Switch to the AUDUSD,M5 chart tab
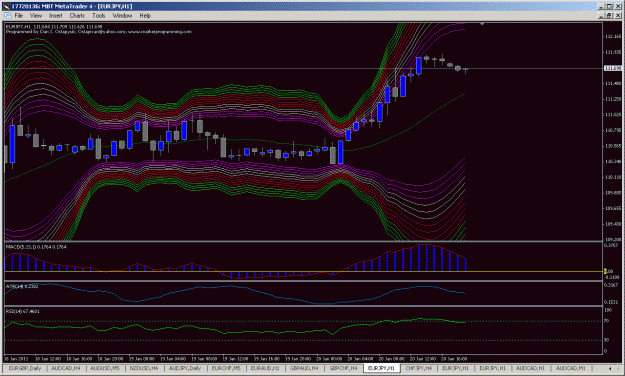 tap(105, 368)
